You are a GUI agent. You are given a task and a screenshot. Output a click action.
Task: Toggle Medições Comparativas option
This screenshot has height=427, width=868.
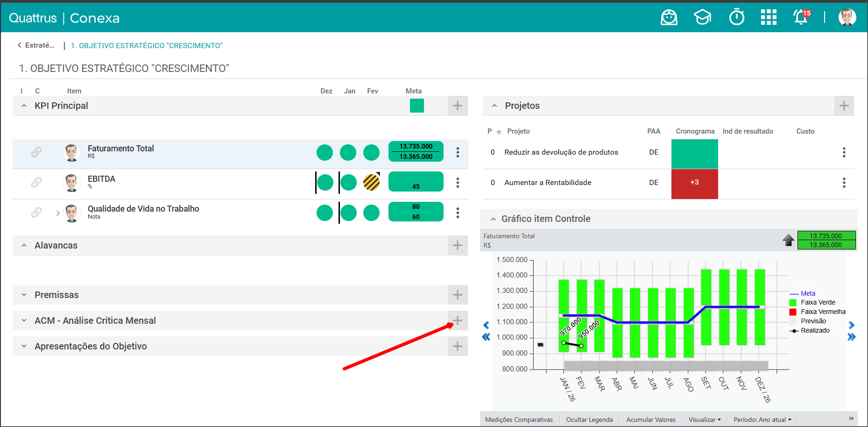pos(519,420)
